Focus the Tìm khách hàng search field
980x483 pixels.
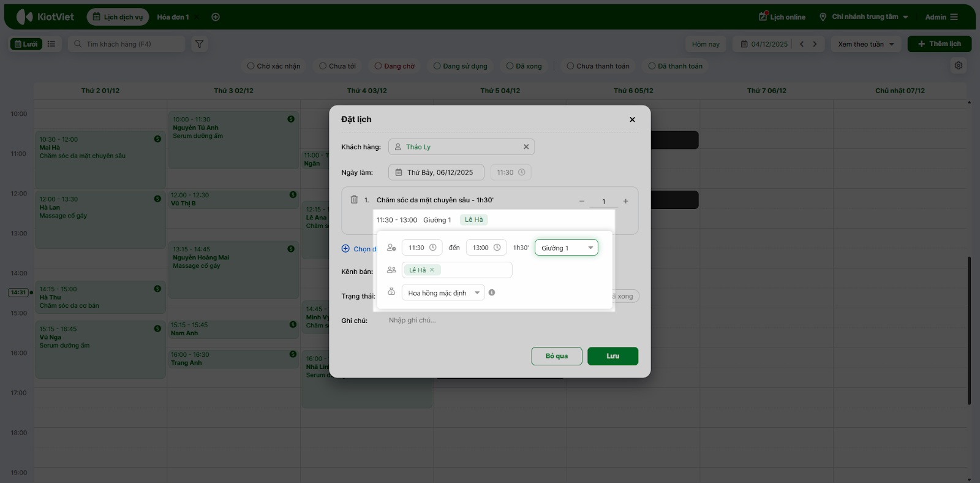coord(127,44)
